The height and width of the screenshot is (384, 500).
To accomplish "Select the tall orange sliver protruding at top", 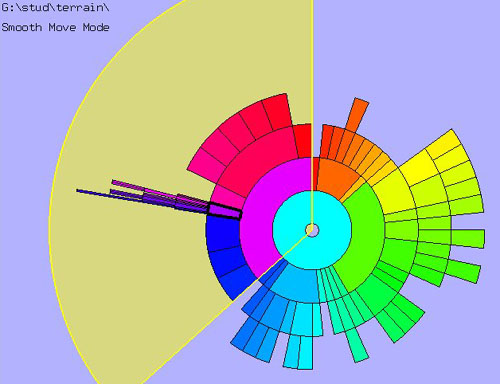I will click(357, 115).
